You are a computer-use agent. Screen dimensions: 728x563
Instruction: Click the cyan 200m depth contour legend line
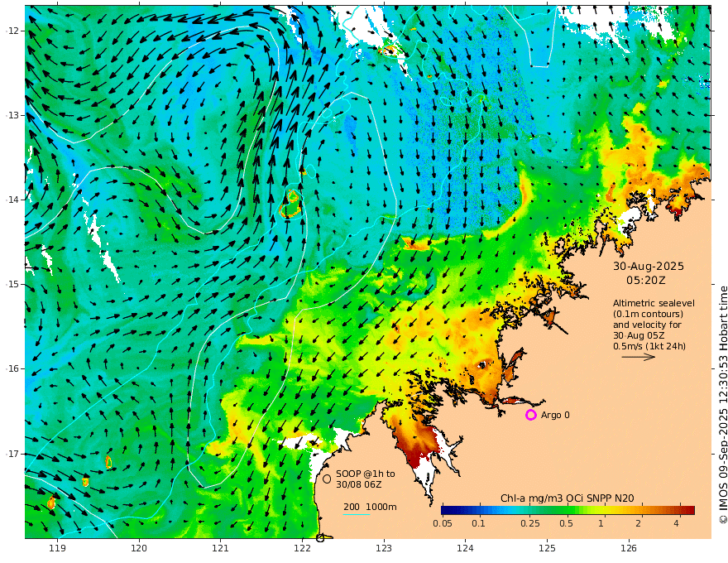[x=357, y=514]
